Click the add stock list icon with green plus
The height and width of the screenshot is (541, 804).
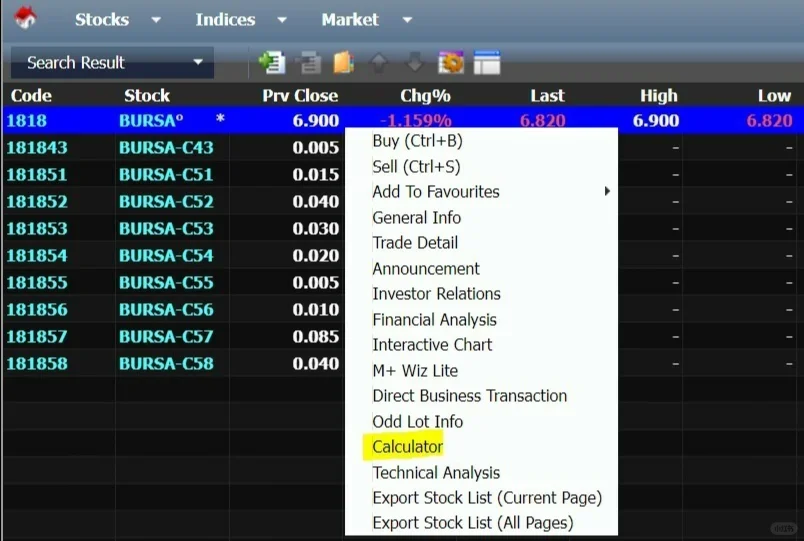click(272, 63)
